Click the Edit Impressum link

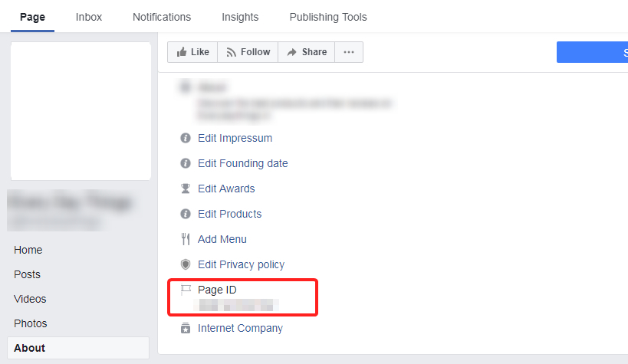click(x=235, y=138)
